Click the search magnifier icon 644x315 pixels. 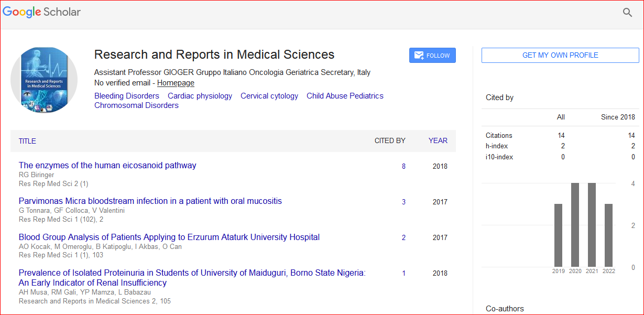tap(627, 13)
